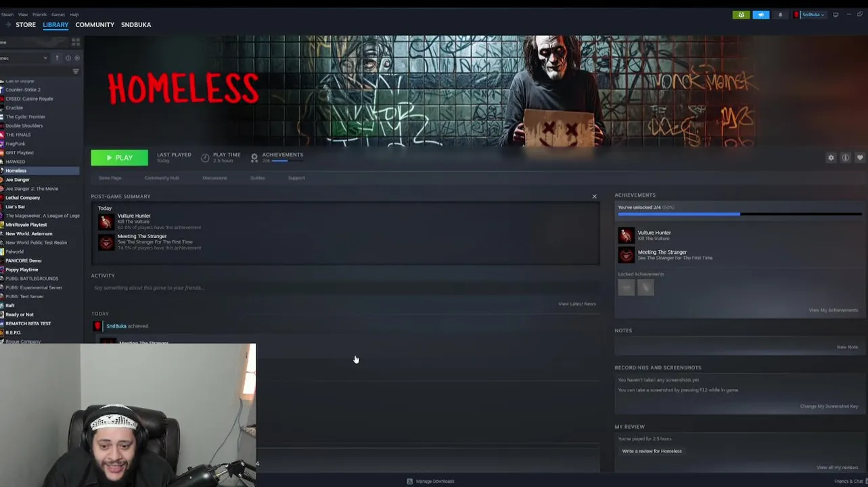
Task: Open the Support link
Action: [296, 178]
